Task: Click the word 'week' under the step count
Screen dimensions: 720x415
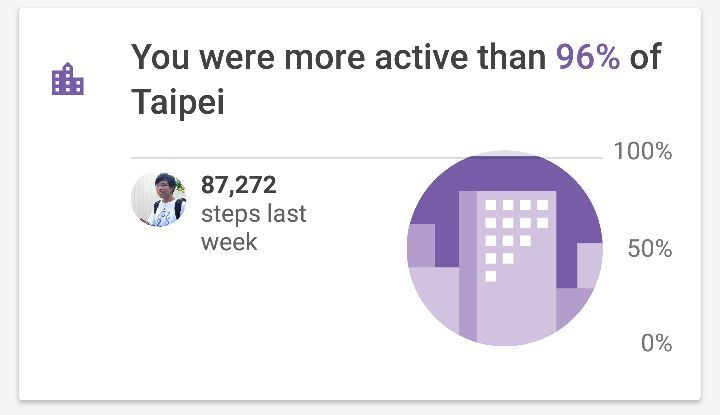Action: coord(229,242)
